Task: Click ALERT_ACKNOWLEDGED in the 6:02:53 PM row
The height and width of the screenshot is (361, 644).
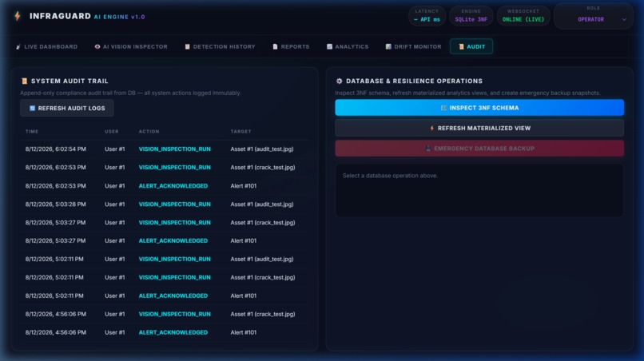Action: pyautogui.click(x=173, y=185)
